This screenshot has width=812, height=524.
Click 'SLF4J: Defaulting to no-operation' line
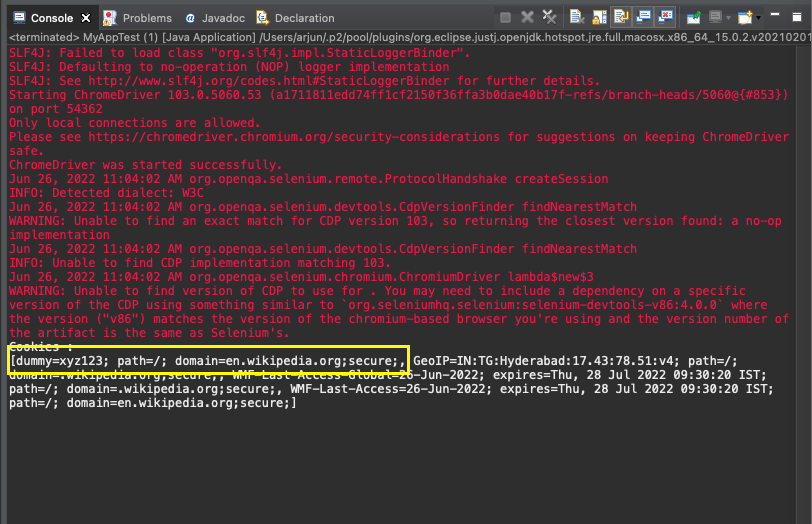[x=229, y=67]
